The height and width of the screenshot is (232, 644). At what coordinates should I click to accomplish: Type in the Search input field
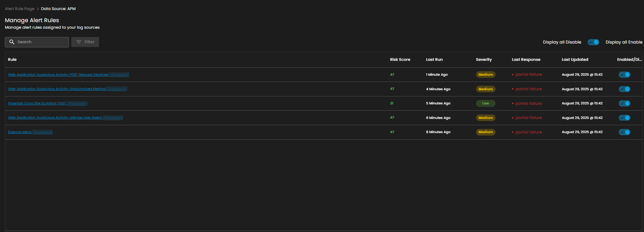coord(42,42)
